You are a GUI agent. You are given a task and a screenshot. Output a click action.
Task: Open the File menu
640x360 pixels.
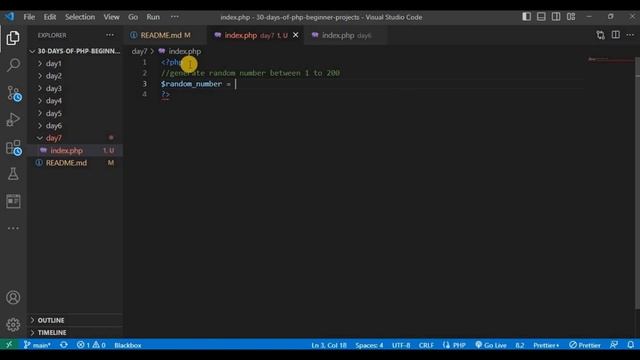[x=29, y=17]
